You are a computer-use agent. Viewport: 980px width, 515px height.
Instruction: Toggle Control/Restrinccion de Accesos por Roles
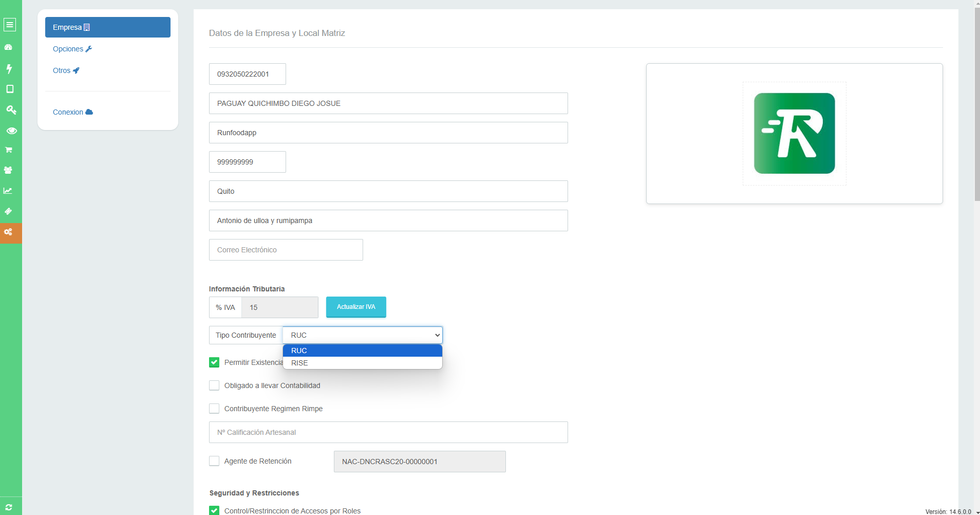[214, 510]
